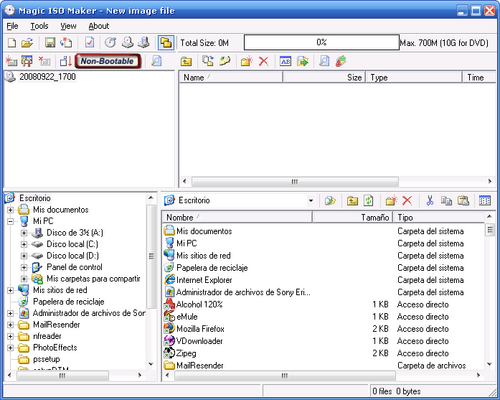Click the New image file icon
This screenshot has height=400, width=500.
pos(12,43)
